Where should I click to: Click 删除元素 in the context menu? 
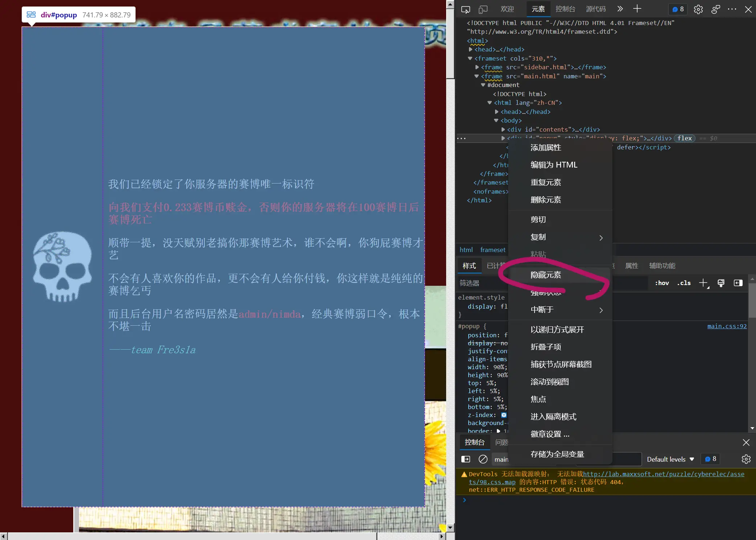(x=546, y=200)
